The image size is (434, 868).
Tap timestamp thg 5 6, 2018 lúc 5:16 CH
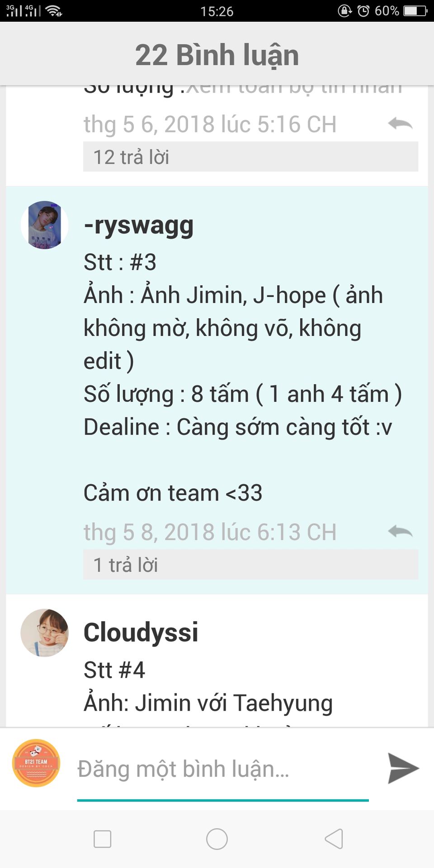210,124
